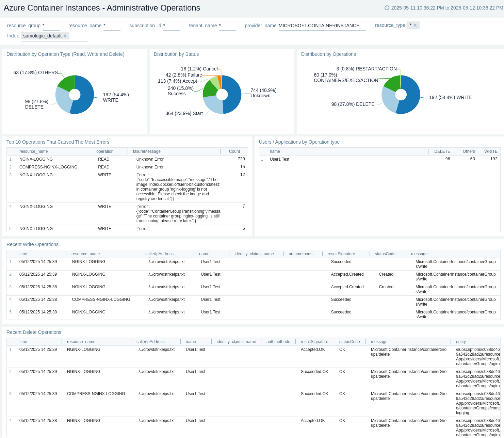This screenshot has width=504, height=438.
Task: Sort Recent Write Operations by time header
Action: pos(23,254)
